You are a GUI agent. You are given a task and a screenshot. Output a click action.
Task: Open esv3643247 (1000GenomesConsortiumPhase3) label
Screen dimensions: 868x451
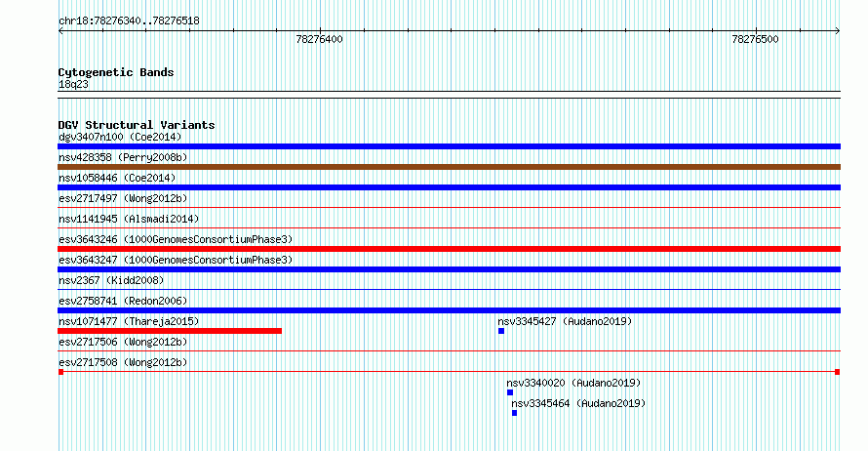click(x=176, y=260)
